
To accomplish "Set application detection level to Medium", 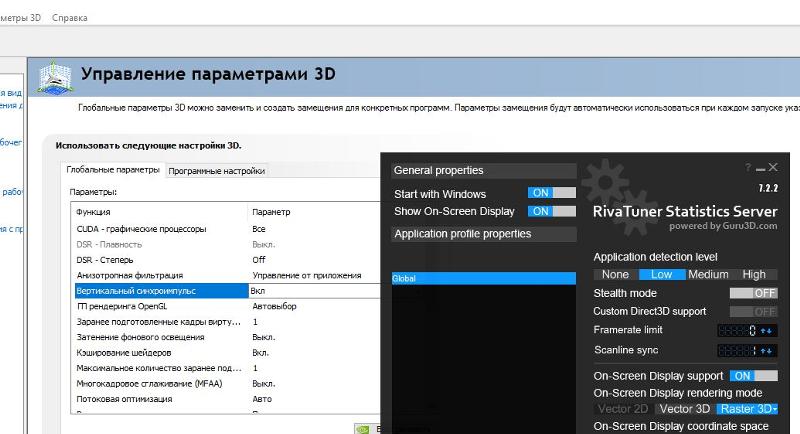I will (x=708, y=274).
